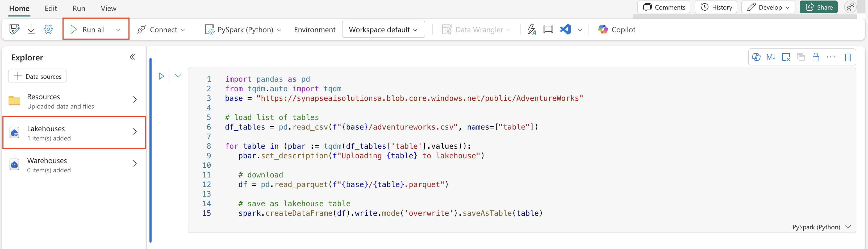Click line number 15 in the gutter
The height and width of the screenshot is (249, 868).
[x=207, y=213]
